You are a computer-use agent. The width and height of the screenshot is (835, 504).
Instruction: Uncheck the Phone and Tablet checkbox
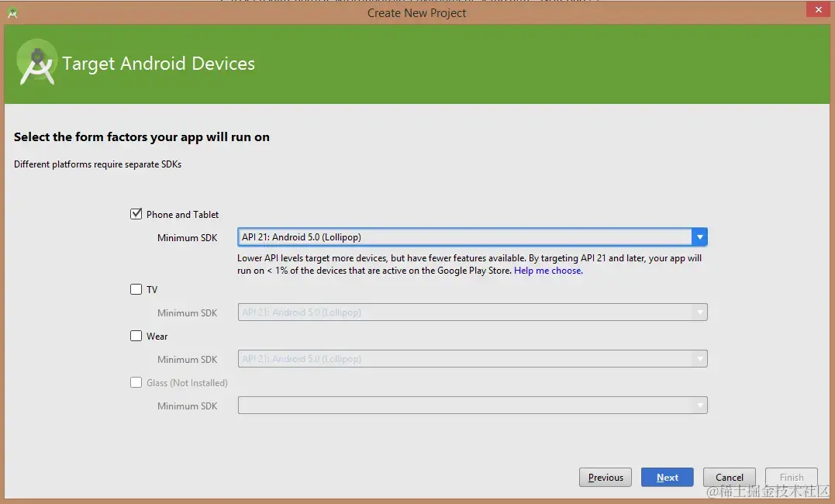(x=136, y=214)
